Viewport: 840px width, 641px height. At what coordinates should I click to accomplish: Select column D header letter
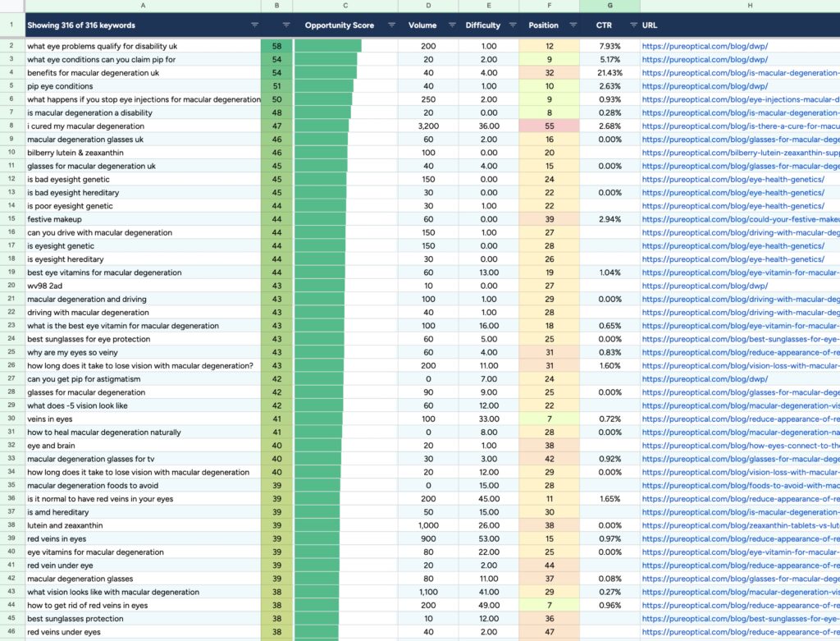428,6
